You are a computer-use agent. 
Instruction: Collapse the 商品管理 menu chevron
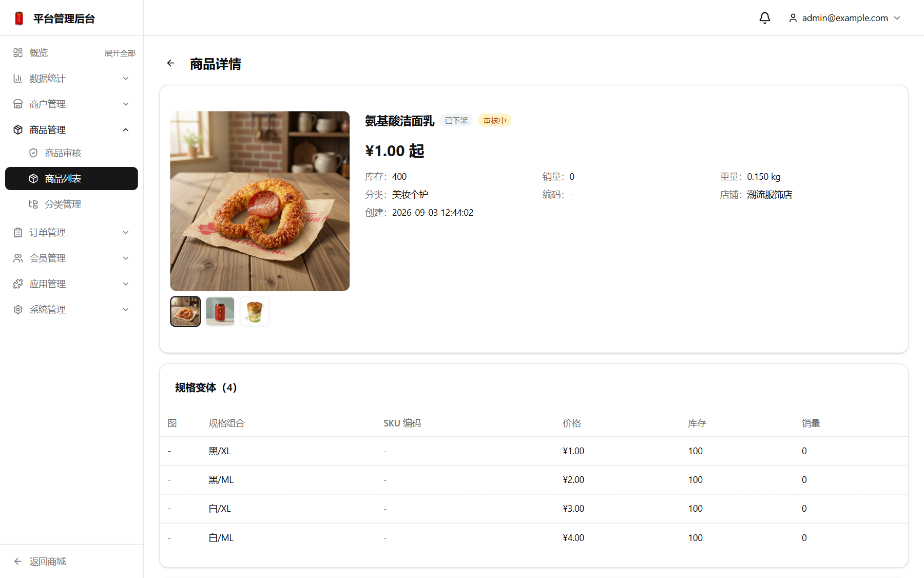[126, 129]
